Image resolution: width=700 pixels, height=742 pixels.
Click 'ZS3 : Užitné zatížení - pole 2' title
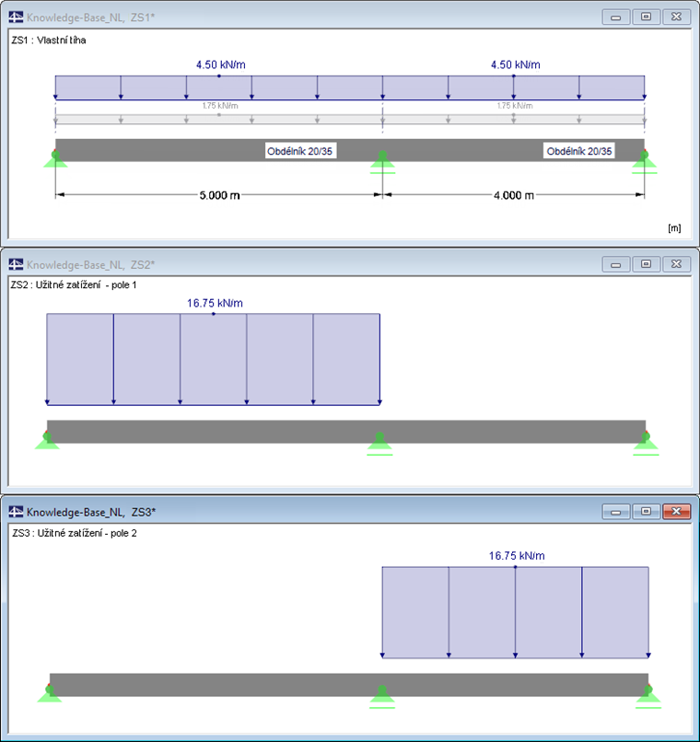(75, 533)
